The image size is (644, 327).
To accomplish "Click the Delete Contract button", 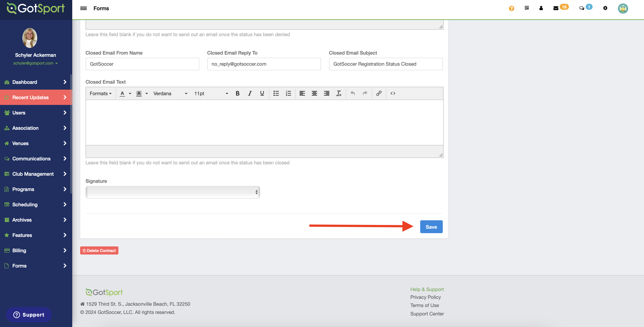I will (99, 250).
